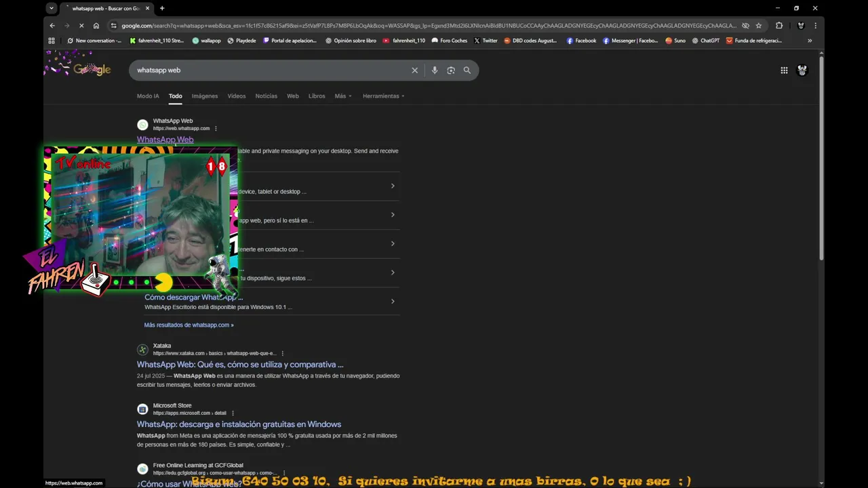Open the sitelink arrow for 'pero sí lo está en'
Viewport: 868px width, 488px height.
(x=393, y=215)
